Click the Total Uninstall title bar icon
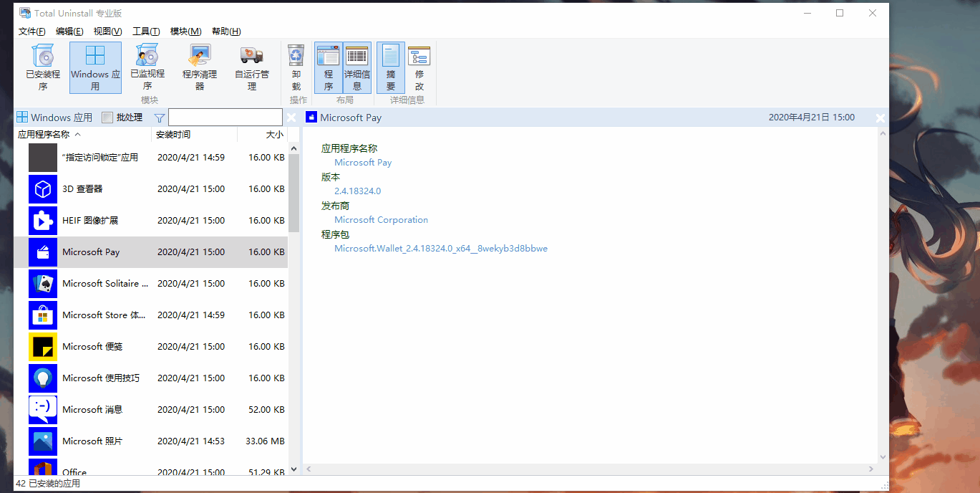This screenshot has height=493, width=980. point(25,13)
